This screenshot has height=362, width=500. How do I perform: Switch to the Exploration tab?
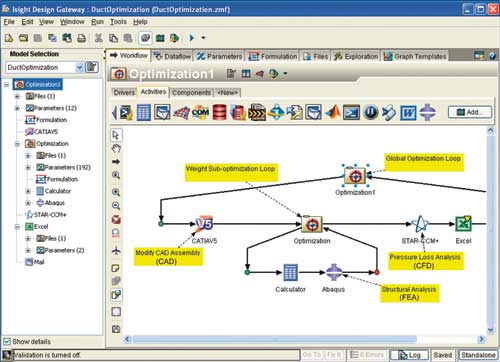[356, 56]
